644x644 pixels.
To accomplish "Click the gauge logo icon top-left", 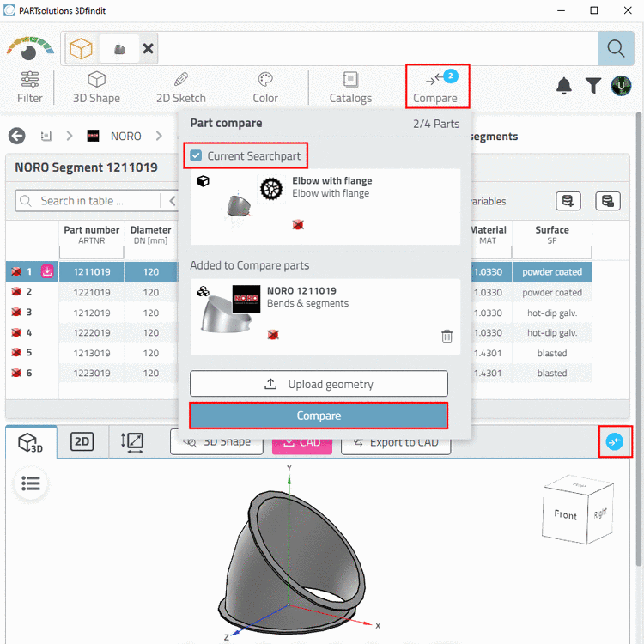I will (29, 48).
